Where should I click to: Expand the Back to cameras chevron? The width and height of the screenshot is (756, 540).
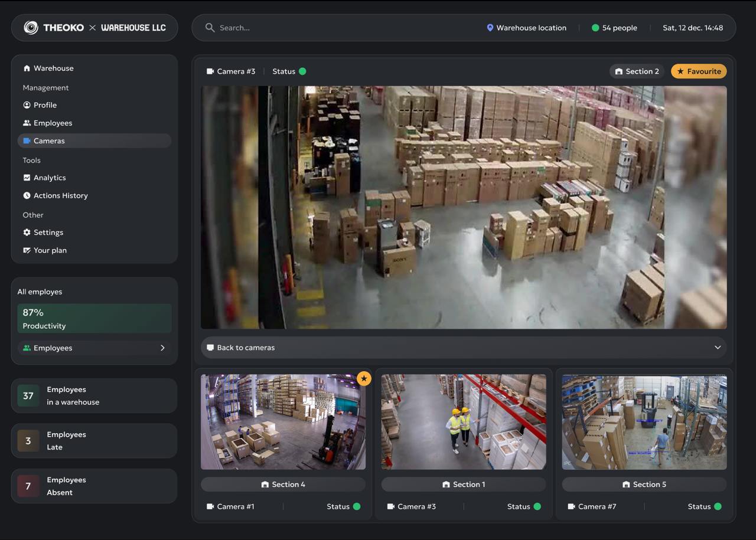(x=718, y=348)
